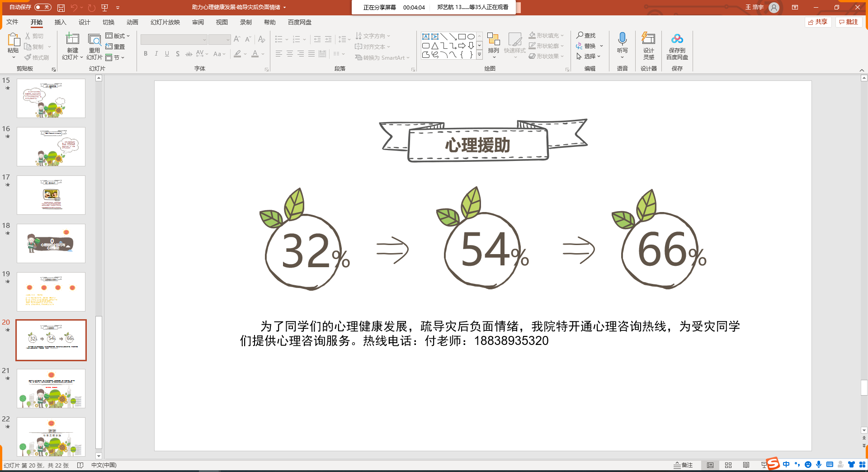Click Save to Baidu Netdisk icon
This screenshot has height=472, width=868.
tap(677, 40)
